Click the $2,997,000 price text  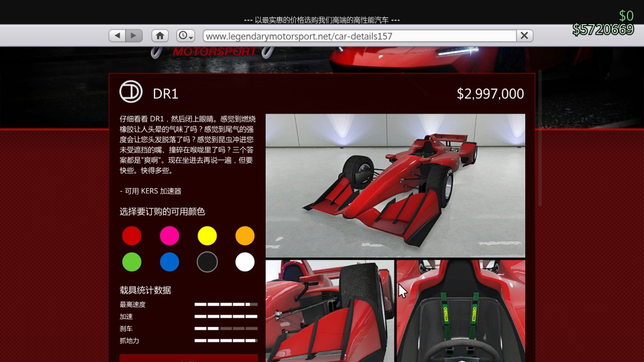click(491, 94)
